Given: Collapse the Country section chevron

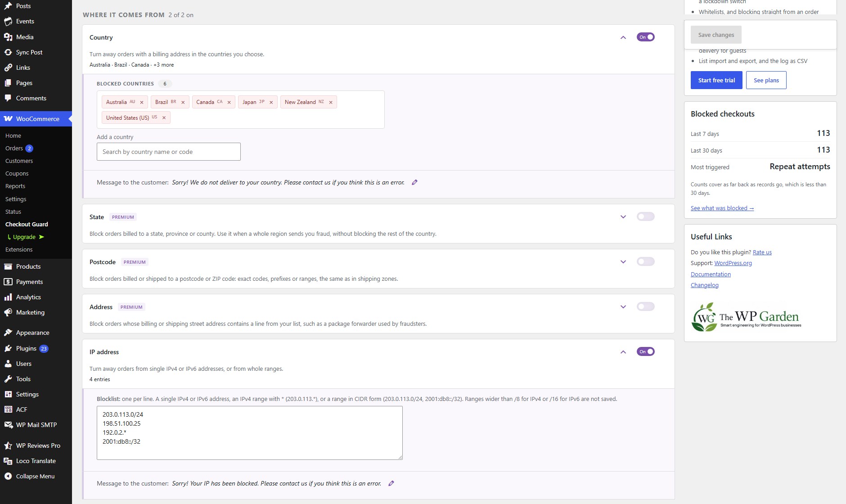Looking at the screenshot, I should (x=623, y=37).
